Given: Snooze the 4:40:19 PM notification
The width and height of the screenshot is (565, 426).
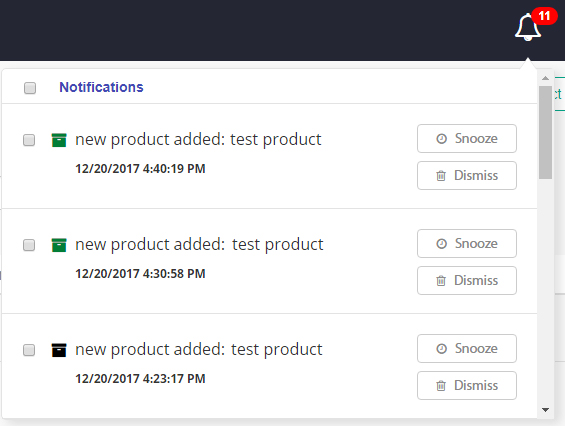Looking at the screenshot, I should pos(467,139).
